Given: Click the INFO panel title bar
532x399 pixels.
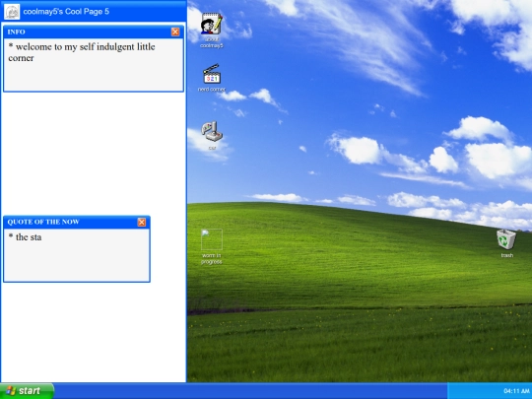Looking at the screenshot, I should 94,32.
